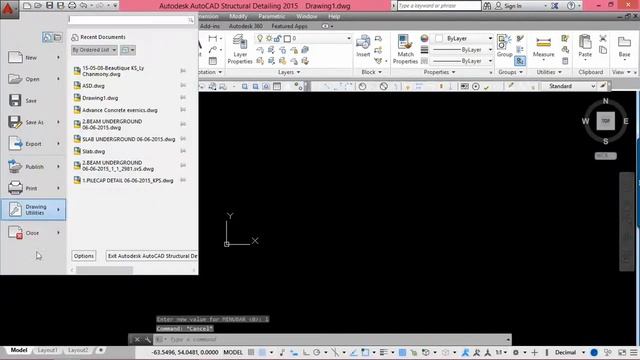Screen dimensions: 640x360
Task: Open recent file SLAB UNDERGROUND 06-06-2015.dwg
Action: [129, 139]
